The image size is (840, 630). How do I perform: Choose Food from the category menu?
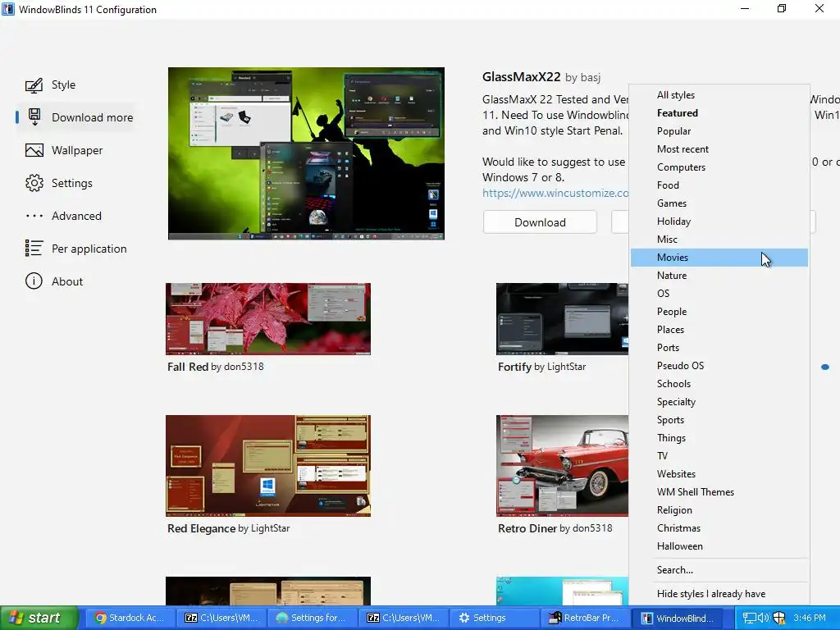[x=719, y=185]
